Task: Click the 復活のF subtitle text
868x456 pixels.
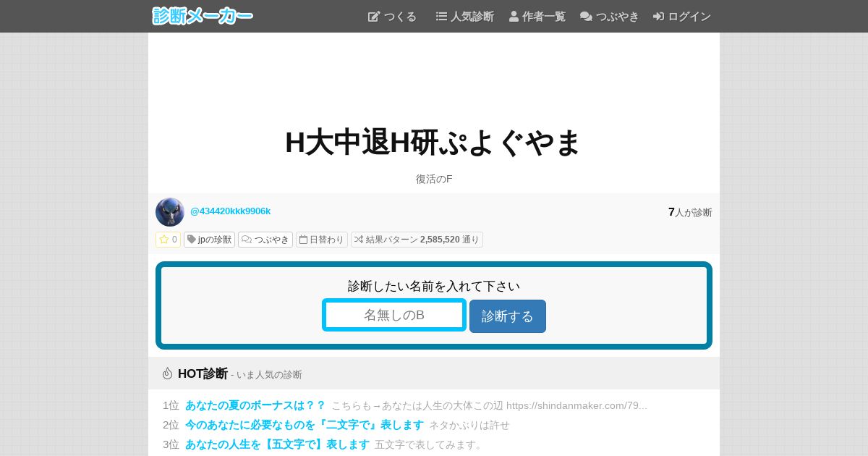Action: click(434, 179)
